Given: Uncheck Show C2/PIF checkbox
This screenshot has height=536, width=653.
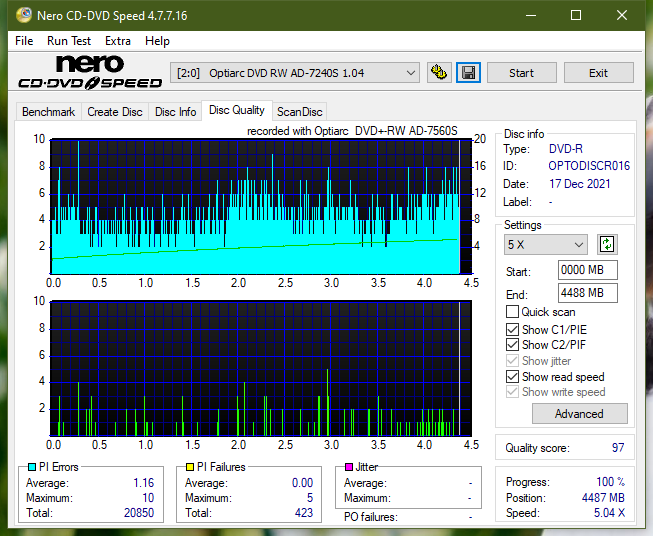Looking at the screenshot, I should (512, 345).
